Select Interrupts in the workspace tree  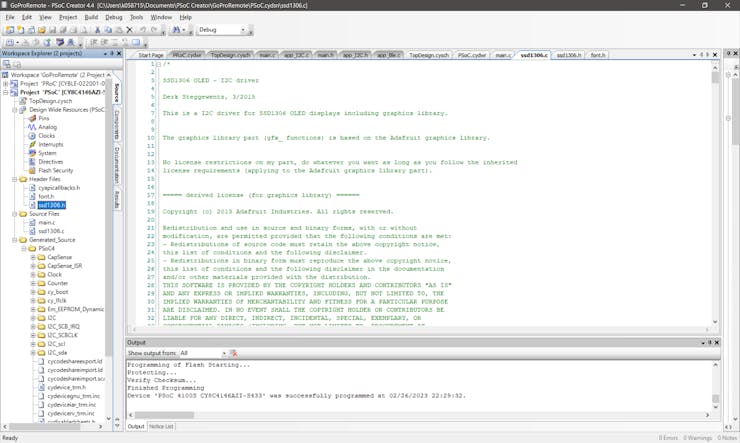tap(50, 144)
